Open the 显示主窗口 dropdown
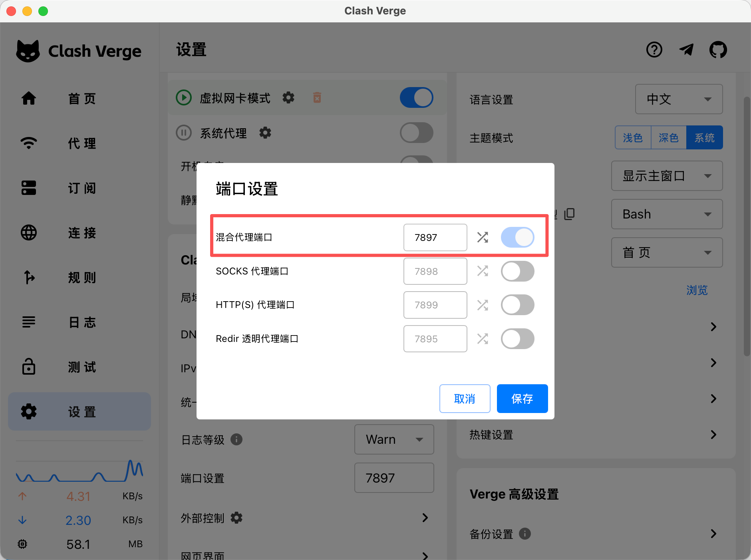Screen dimensions: 751x560 click(667, 176)
